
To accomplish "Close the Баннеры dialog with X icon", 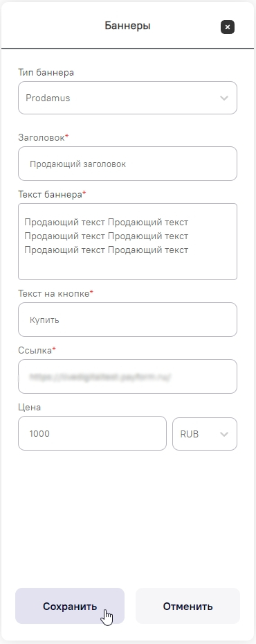I will [228, 27].
